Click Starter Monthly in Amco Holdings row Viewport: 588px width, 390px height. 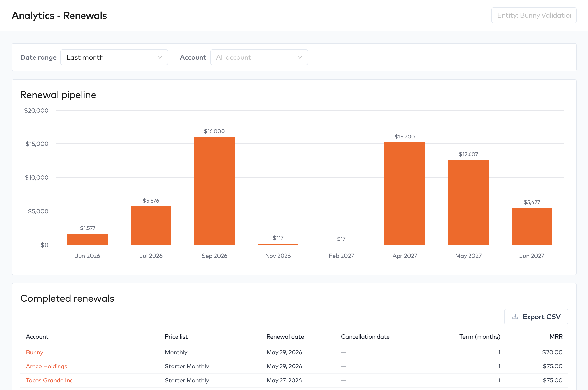pyautogui.click(x=187, y=366)
